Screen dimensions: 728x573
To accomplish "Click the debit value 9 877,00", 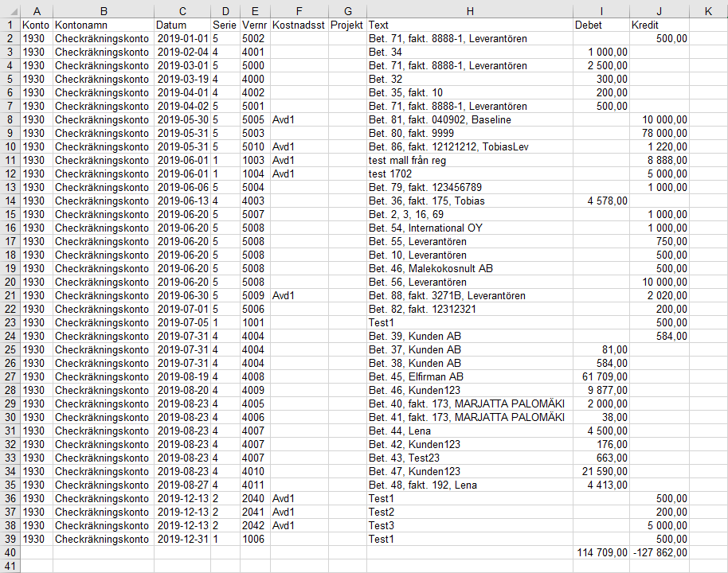I will tap(601, 390).
